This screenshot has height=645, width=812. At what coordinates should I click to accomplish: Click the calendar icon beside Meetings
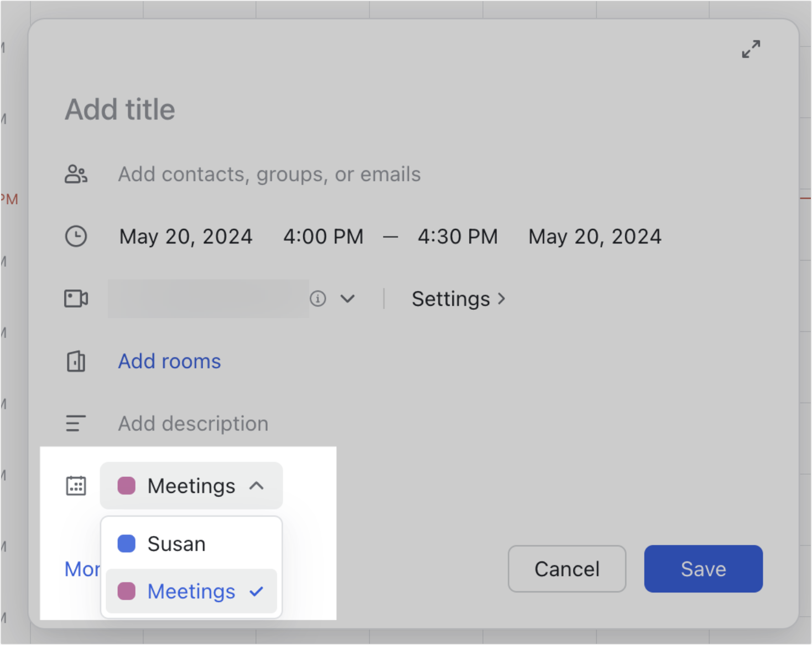click(76, 486)
